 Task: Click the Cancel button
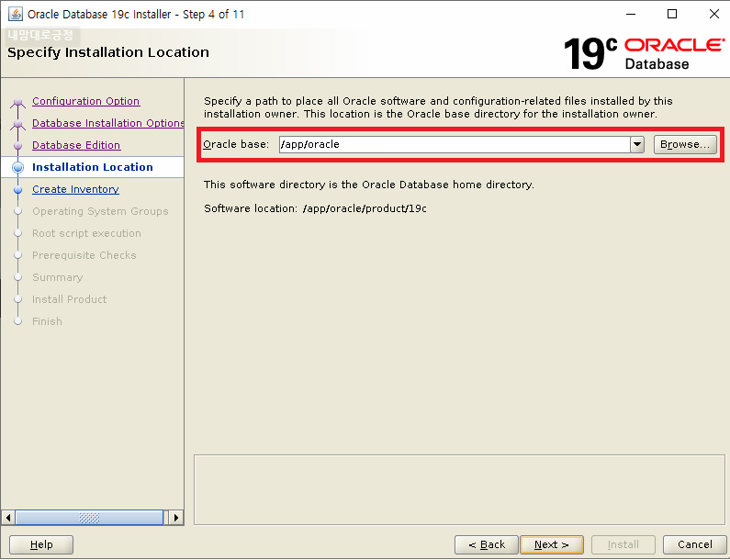[694, 544]
